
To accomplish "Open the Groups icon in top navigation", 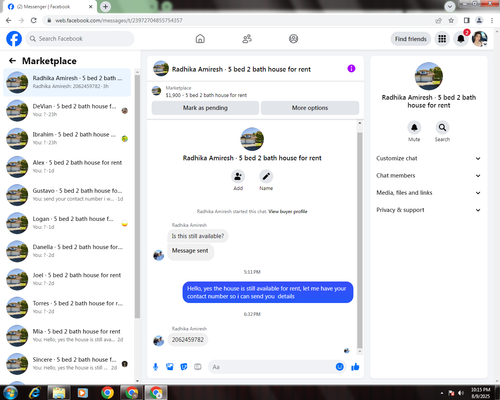I will 293,39.
